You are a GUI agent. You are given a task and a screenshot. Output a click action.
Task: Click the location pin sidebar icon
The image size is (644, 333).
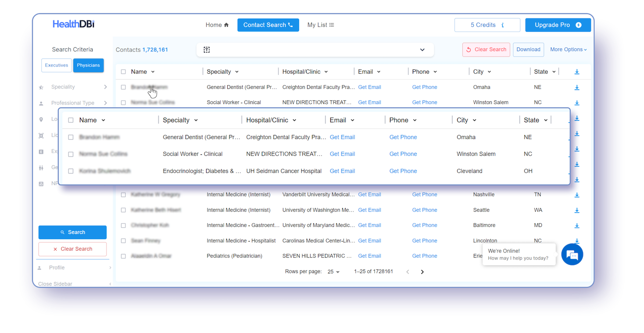click(41, 119)
